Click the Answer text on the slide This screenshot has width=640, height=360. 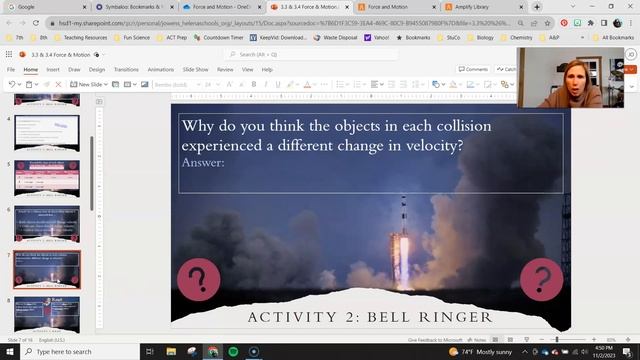pos(203,162)
